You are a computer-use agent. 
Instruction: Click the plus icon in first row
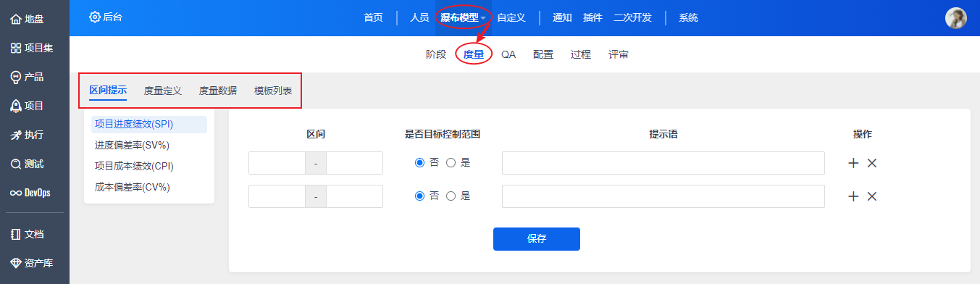(x=853, y=163)
